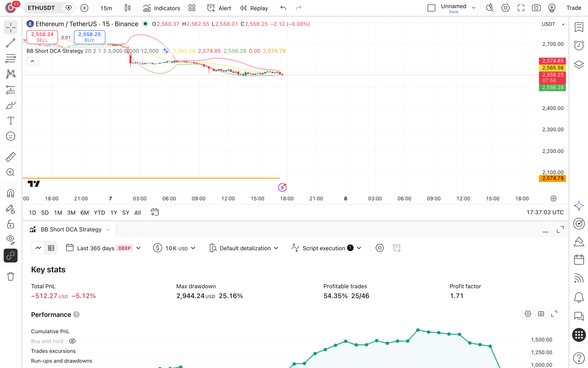This screenshot has height=368, width=588.
Task: Take a chart snapshot with camera icon
Action: [536, 8]
